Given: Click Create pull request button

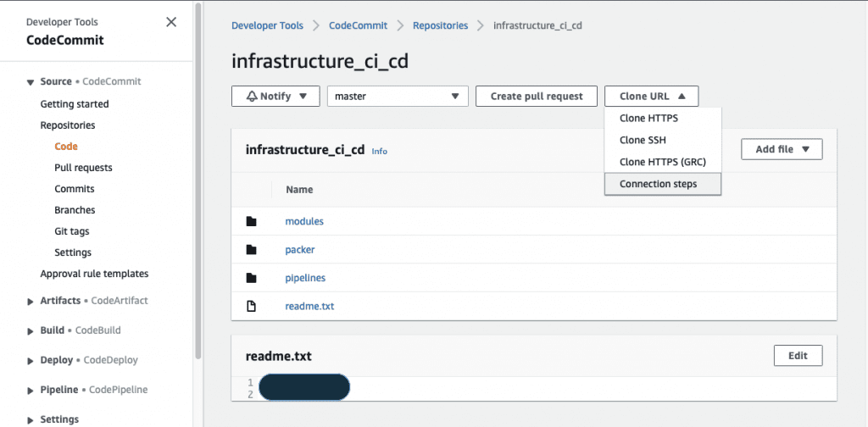Looking at the screenshot, I should pyautogui.click(x=537, y=97).
